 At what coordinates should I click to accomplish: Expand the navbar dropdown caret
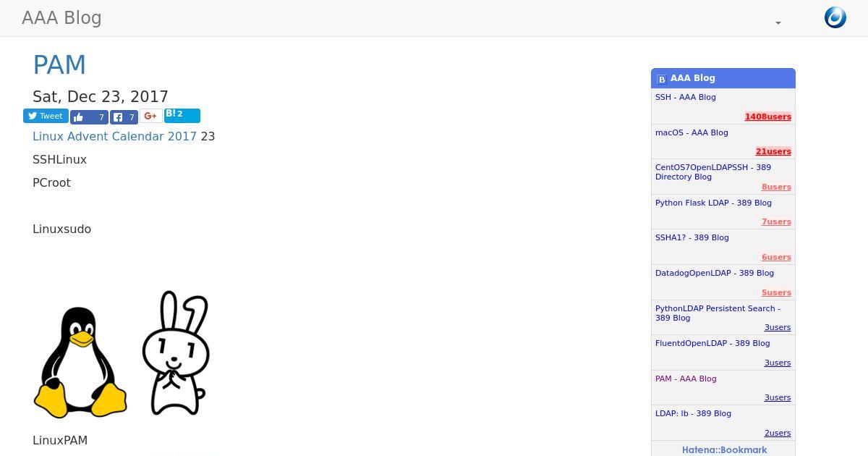click(778, 23)
